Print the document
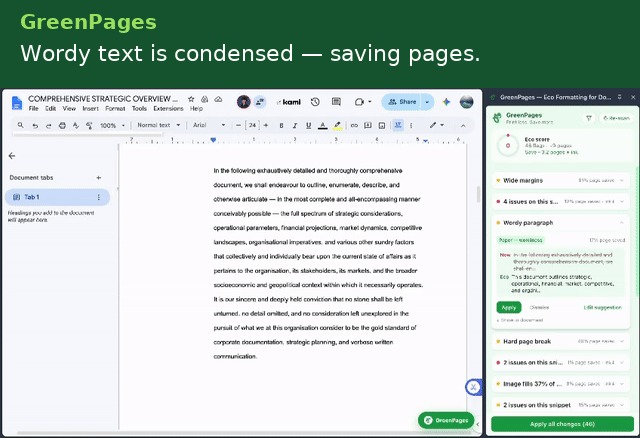This screenshot has width=640, height=438. pos(62,126)
